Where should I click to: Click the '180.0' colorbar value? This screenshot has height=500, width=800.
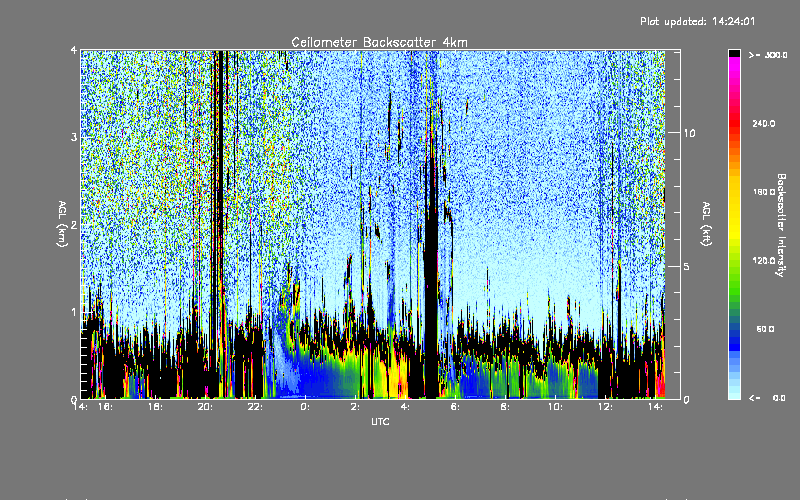point(763,192)
